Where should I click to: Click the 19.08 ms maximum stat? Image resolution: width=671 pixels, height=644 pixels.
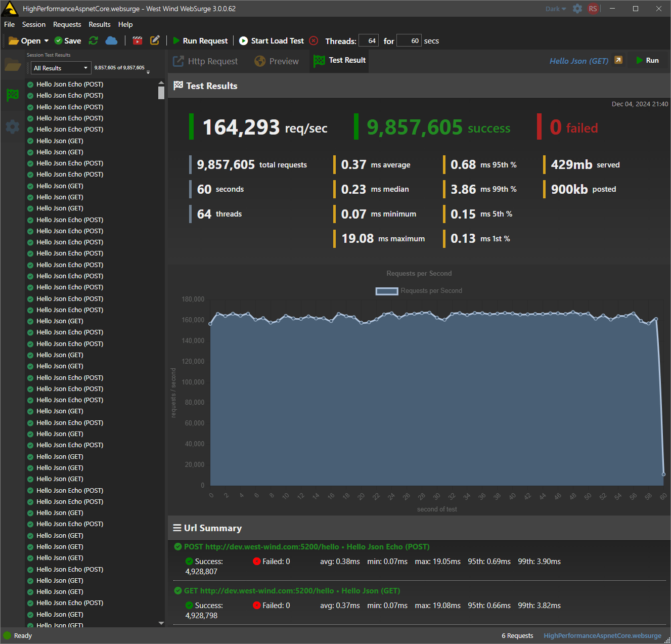tap(383, 238)
